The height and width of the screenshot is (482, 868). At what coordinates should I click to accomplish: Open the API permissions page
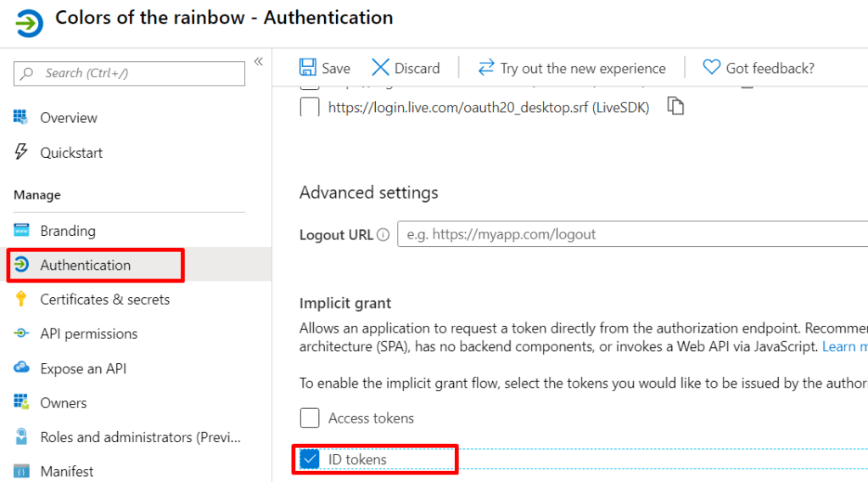[x=88, y=334]
